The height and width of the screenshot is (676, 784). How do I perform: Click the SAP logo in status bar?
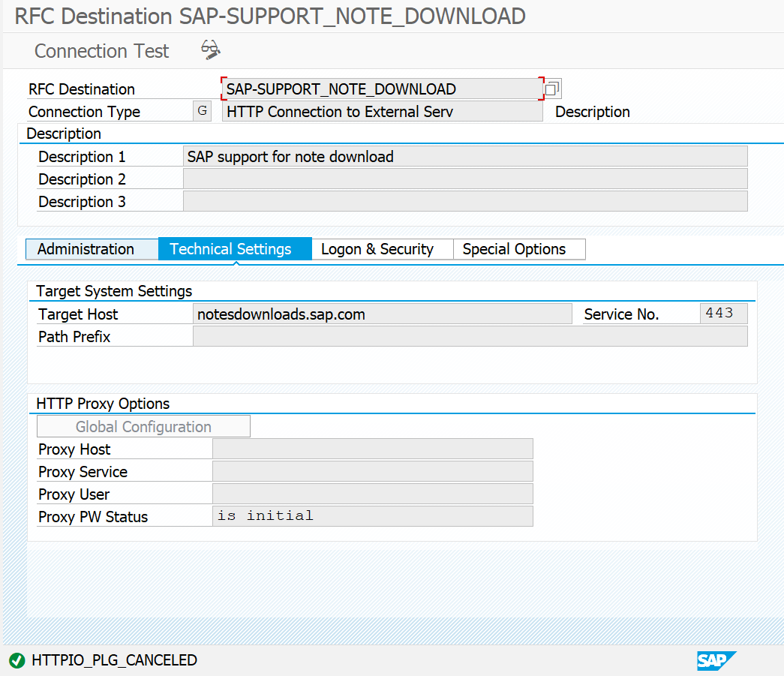(716, 660)
